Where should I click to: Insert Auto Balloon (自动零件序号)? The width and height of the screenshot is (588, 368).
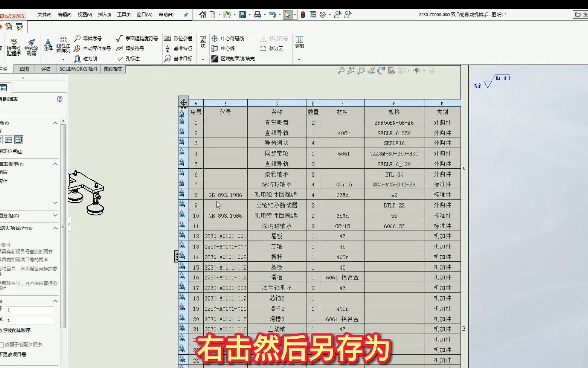click(93, 48)
